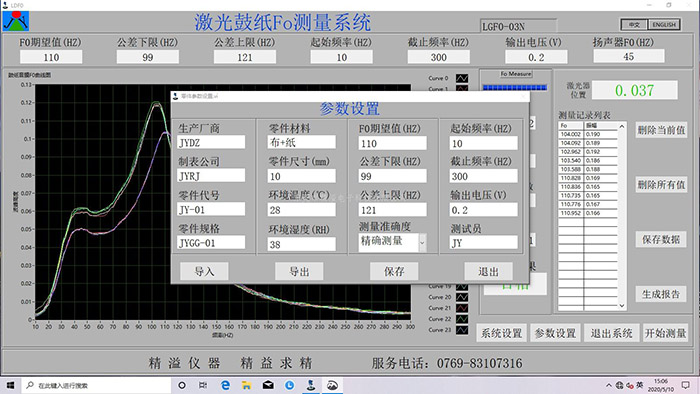This screenshot has height=394, width=700.
Task: Click the Curve 0 legend line icon
Action: 462,78
